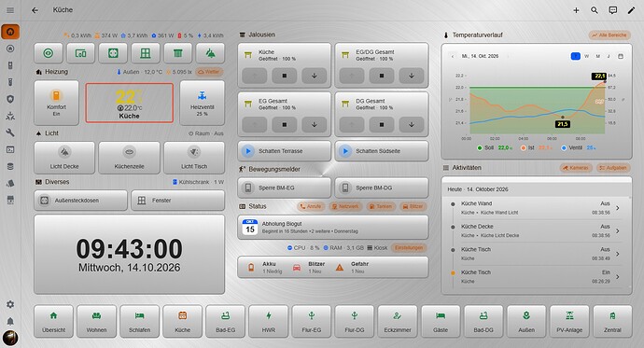This screenshot has height=348, width=644.
Task: Open the Abholung Biogut calendar entry
Action: tap(333, 227)
